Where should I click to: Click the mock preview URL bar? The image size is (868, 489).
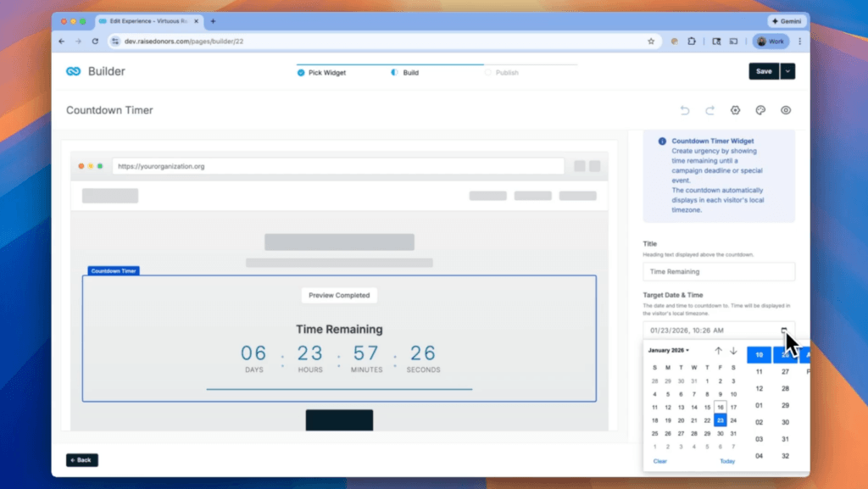(x=338, y=166)
